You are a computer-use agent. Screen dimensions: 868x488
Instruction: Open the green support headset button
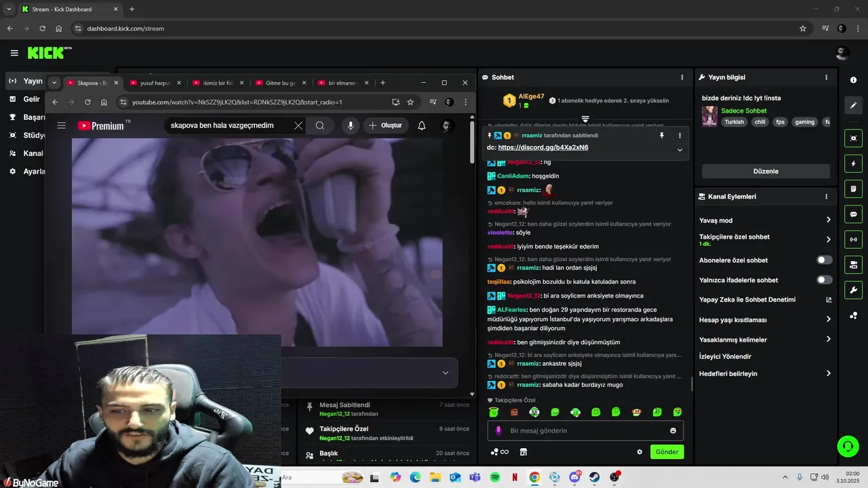[x=848, y=446]
